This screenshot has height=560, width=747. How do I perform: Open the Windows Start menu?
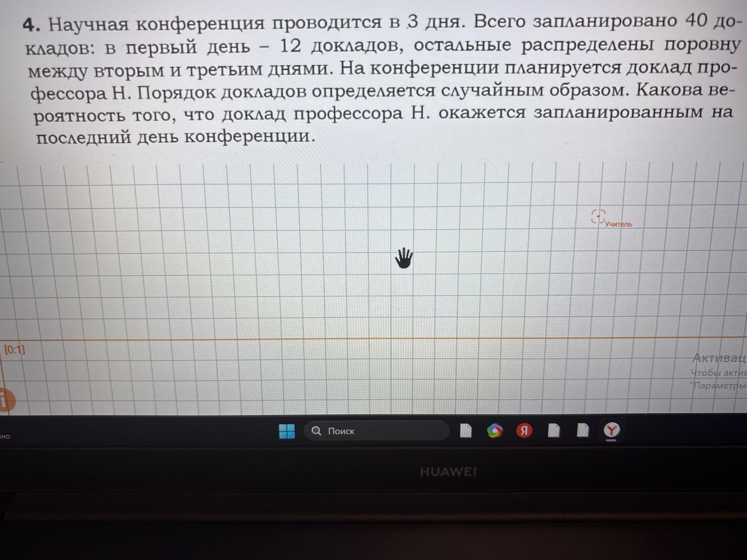287,431
